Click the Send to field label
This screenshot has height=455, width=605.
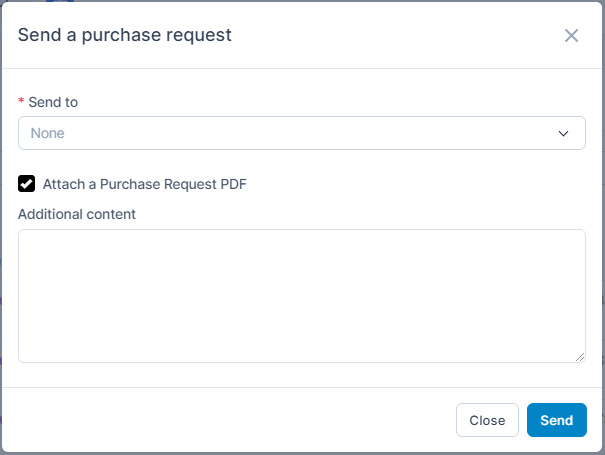click(54, 102)
